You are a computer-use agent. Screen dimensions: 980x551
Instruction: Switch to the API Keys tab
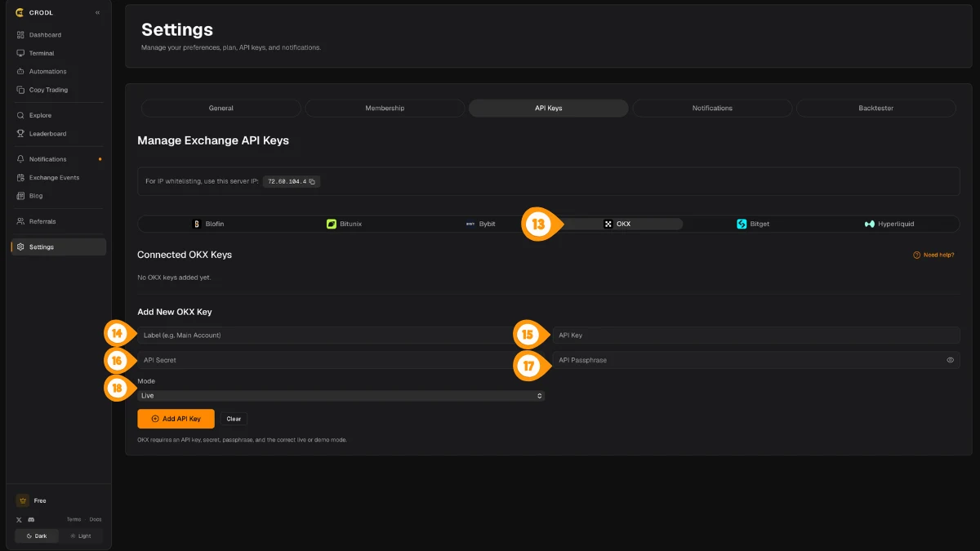(x=549, y=108)
